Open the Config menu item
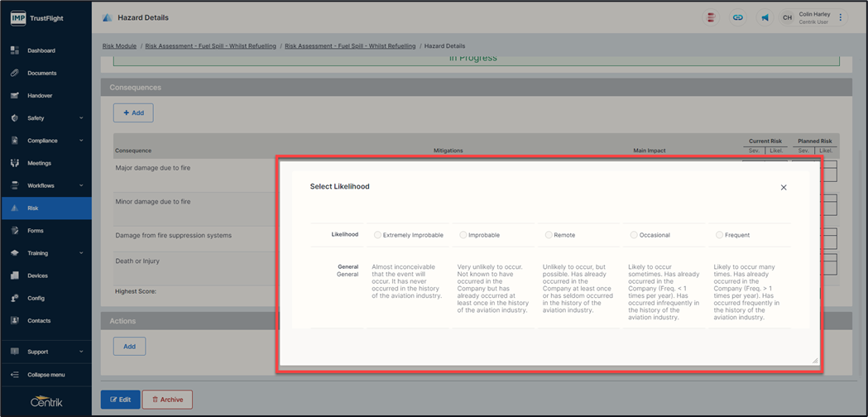868x417 pixels. tap(36, 298)
